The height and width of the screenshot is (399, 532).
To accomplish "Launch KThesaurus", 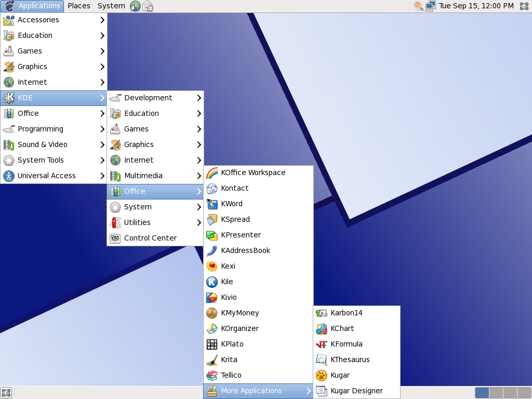I will [x=357, y=360].
